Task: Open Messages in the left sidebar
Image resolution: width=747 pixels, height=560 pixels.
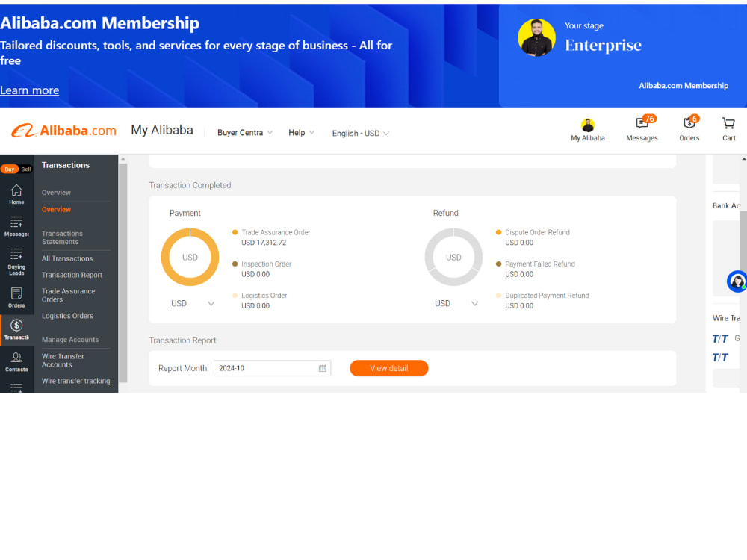Action: (x=16, y=226)
